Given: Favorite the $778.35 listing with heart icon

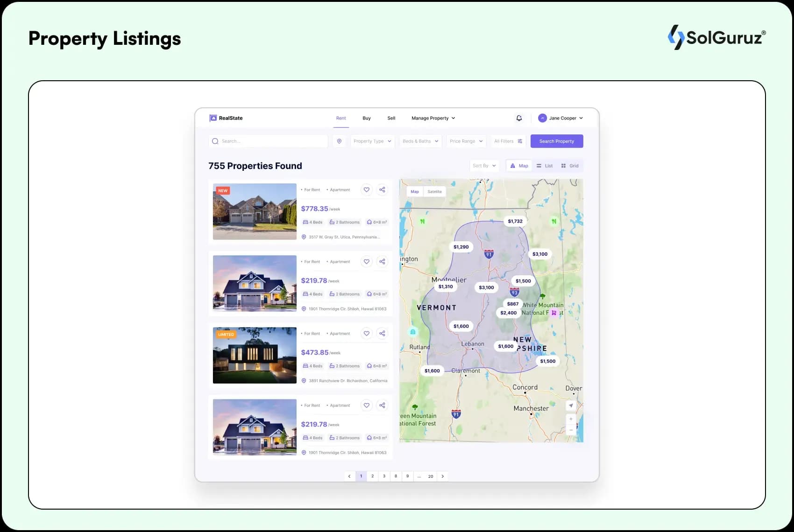Looking at the screenshot, I should click(x=367, y=190).
